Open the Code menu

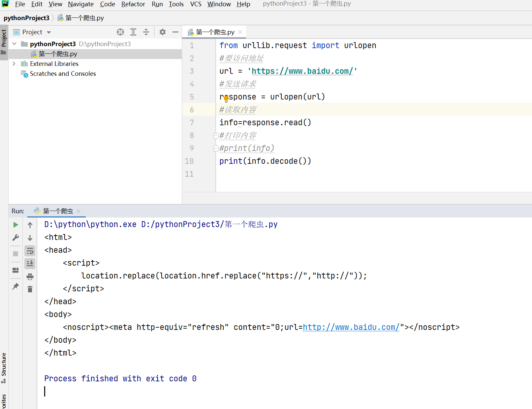[x=108, y=4]
